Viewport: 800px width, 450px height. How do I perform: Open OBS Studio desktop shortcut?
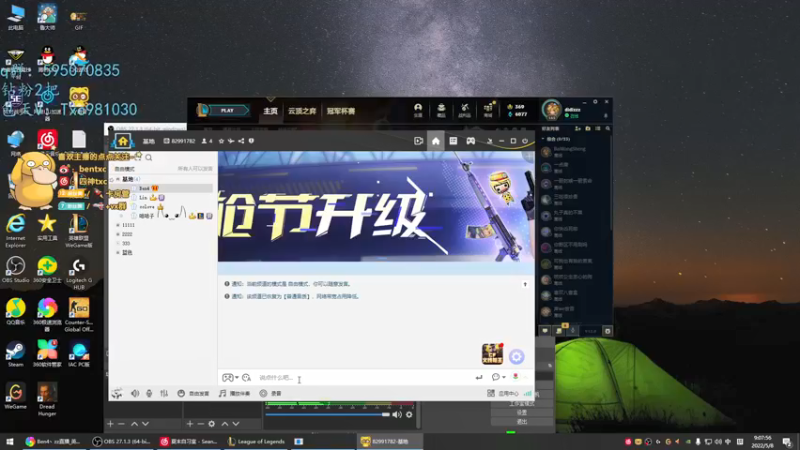click(15, 270)
